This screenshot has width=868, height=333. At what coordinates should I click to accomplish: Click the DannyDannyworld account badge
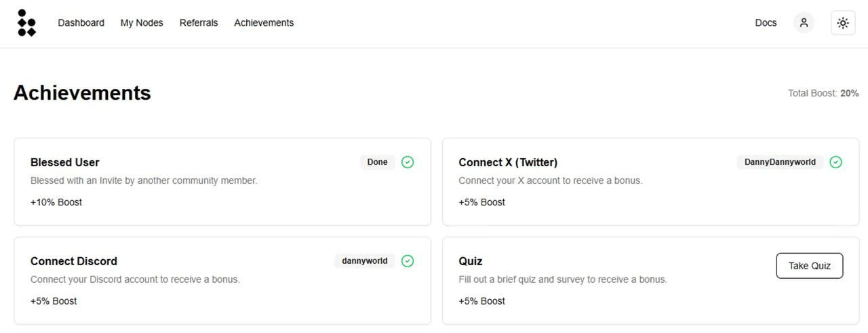[780, 162]
